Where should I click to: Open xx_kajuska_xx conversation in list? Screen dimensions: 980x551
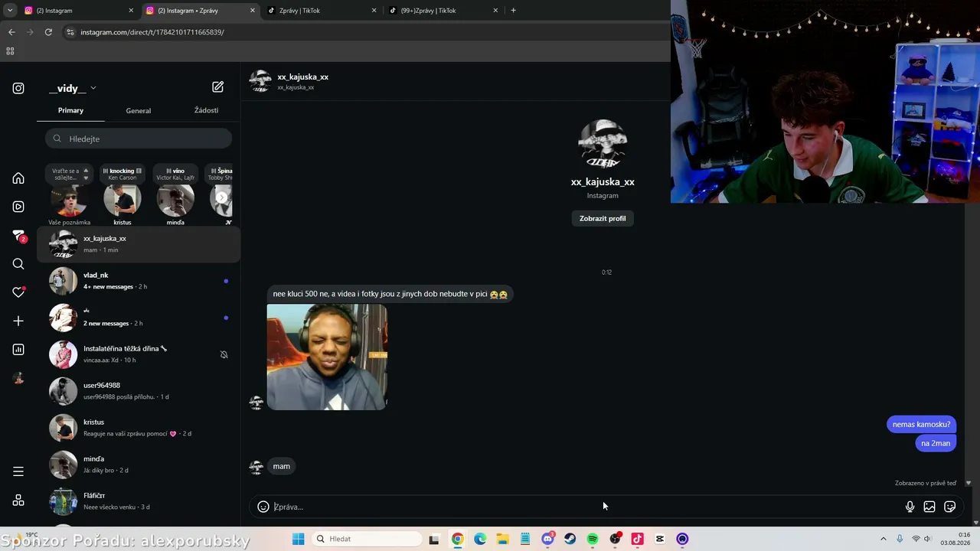coord(139,244)
